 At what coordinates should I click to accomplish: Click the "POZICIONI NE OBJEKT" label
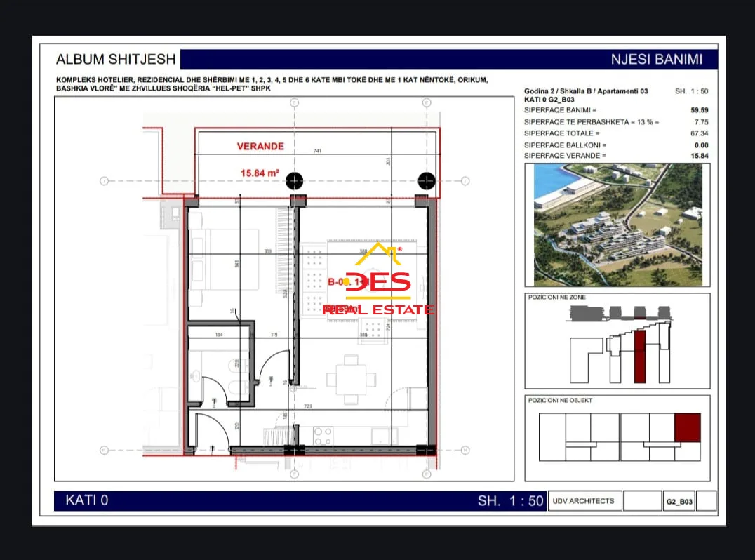[x=560, y=400]
